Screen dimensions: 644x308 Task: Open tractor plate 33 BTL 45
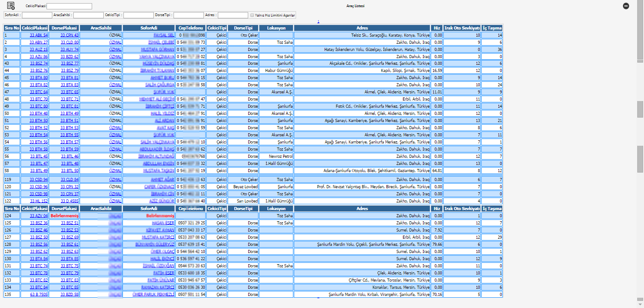[x=38, y=156]
